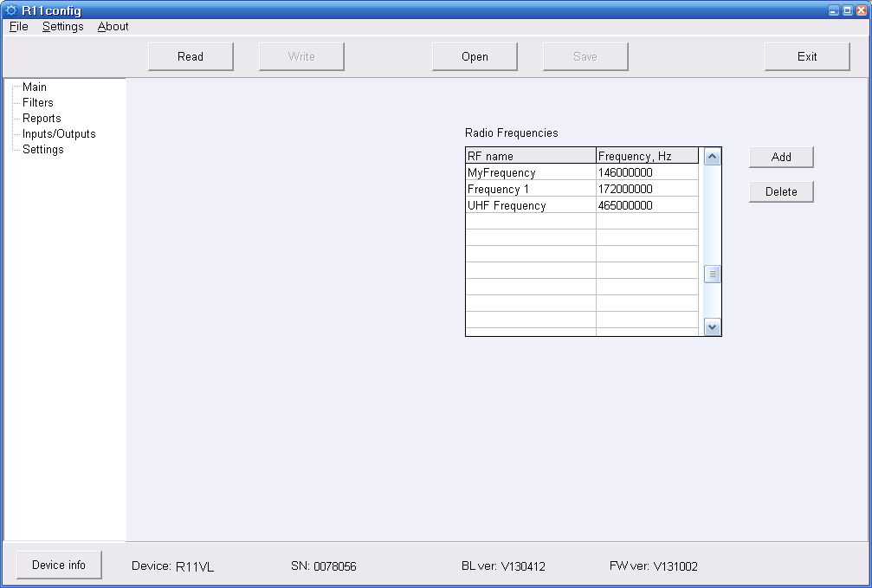Go to Inputs/Outputs tree item
Image resolution: width=872 pixels, height=588 pixels.
[x=59, y=134]
